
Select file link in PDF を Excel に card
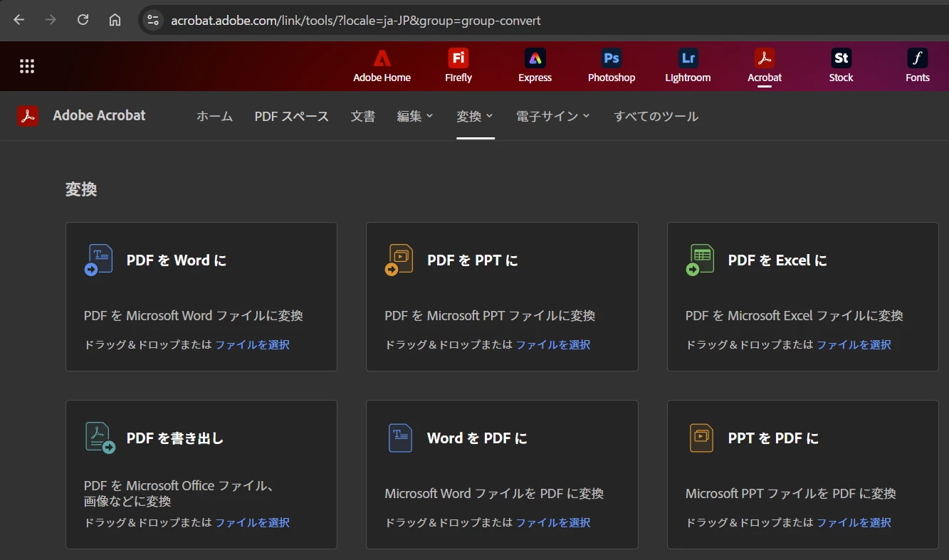(x=854, y=344)
